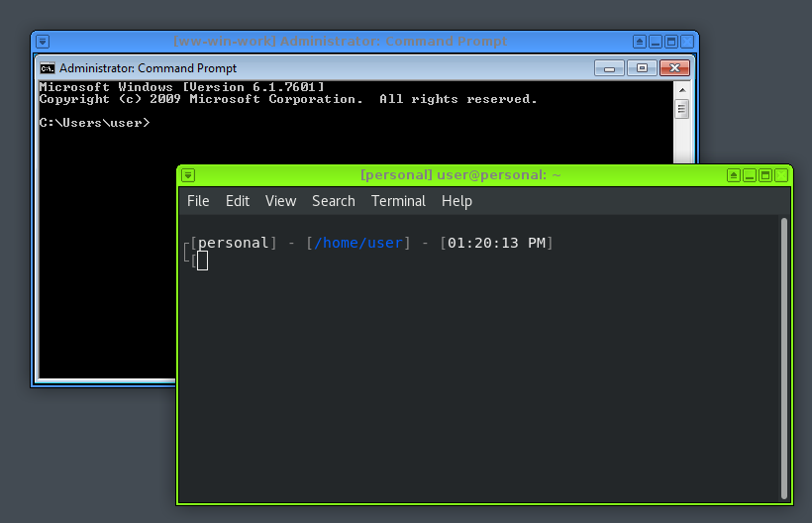Focus the personal terminal at the cursor
The image size is (812, 523).
point(202,261)
